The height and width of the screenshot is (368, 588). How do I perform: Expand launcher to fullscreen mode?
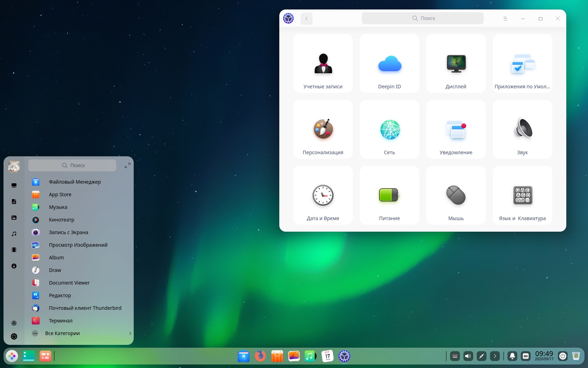pos(127,165)
